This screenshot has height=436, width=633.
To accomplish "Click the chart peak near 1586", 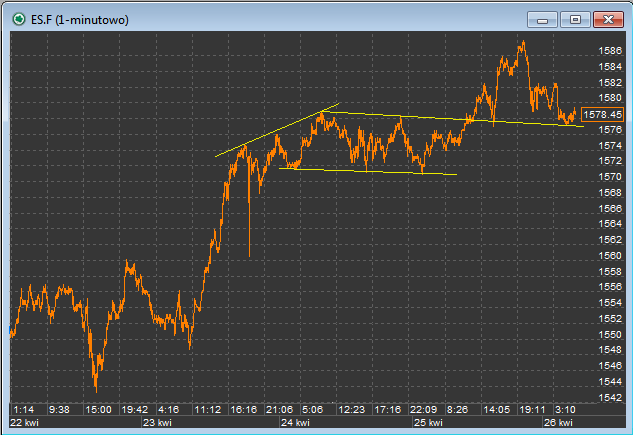I will coord(523,42).
